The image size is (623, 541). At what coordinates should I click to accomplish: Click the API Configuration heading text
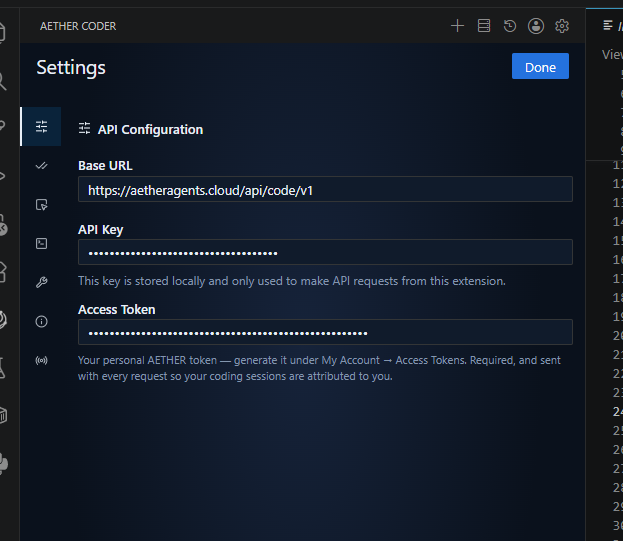[x=150, y=129]
